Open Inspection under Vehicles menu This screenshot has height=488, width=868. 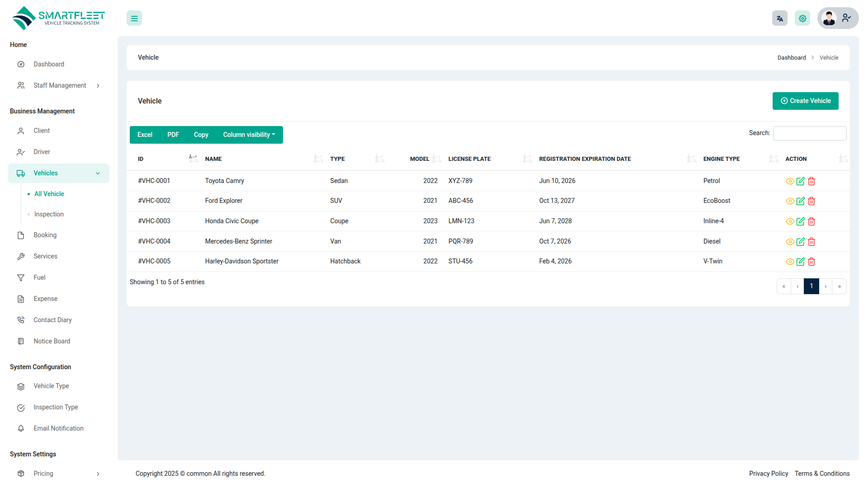[x=49, y=214]
